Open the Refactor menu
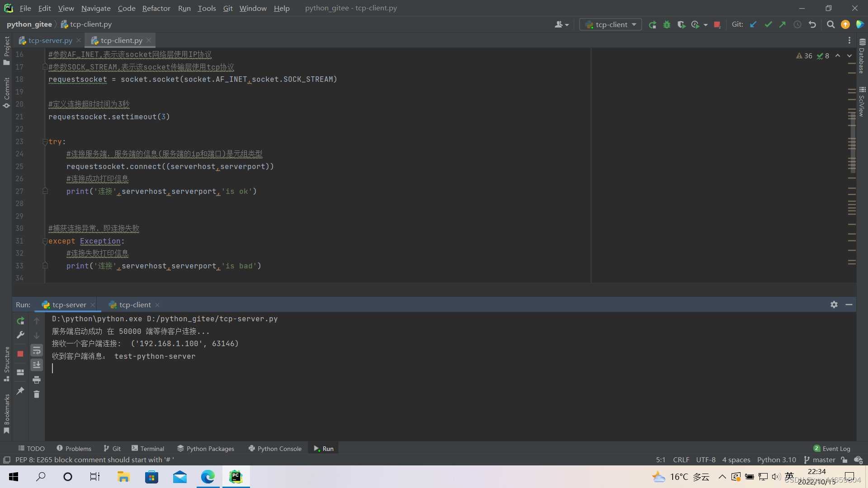The image size is (868, 488). (x=156, y=8)
